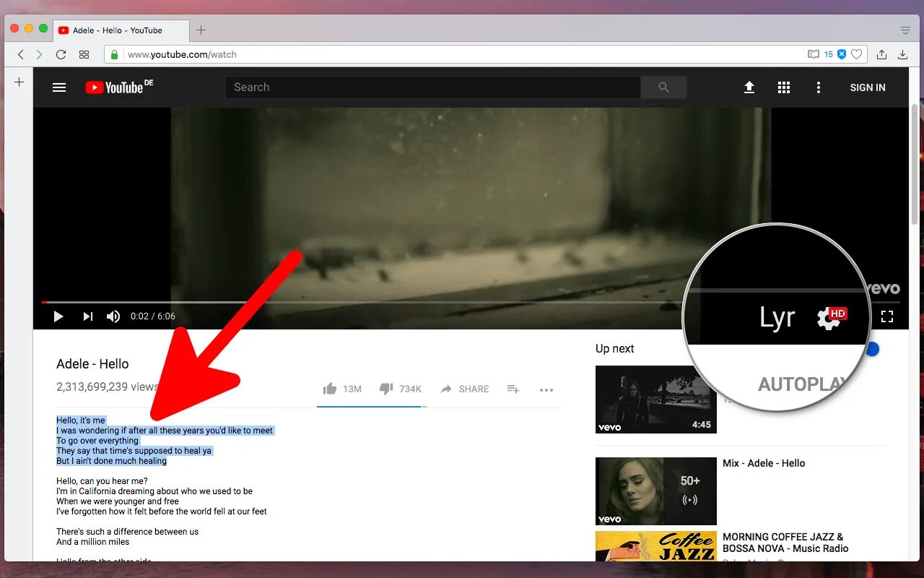Open Morning Coffee Jazz video title
The width and height of the screenshot is (924, 578).
pos(785,543)
